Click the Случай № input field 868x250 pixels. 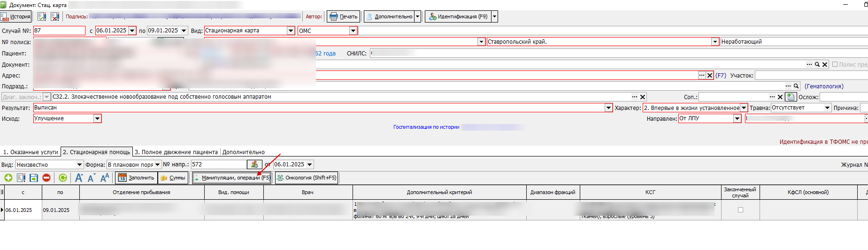pos(59,31)
